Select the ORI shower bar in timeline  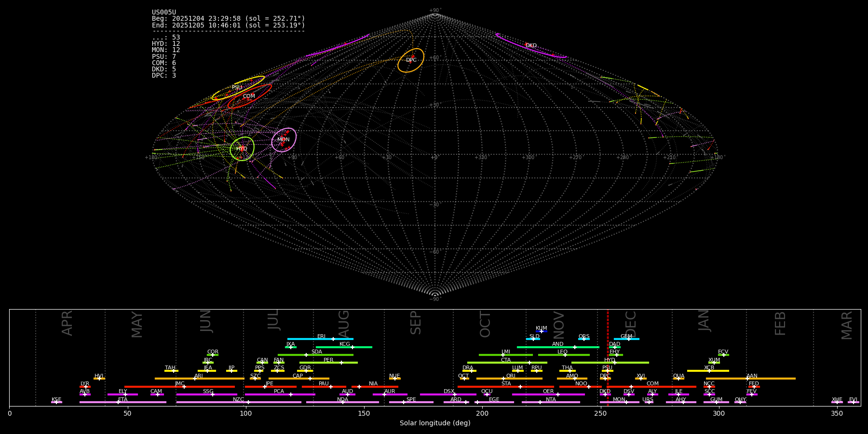[x=509, y=379]
